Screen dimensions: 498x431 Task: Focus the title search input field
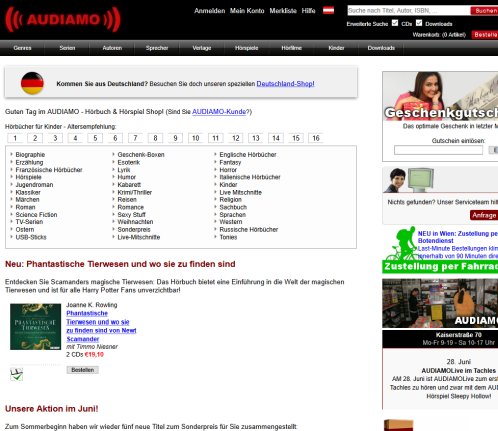(x=409, y=11)
